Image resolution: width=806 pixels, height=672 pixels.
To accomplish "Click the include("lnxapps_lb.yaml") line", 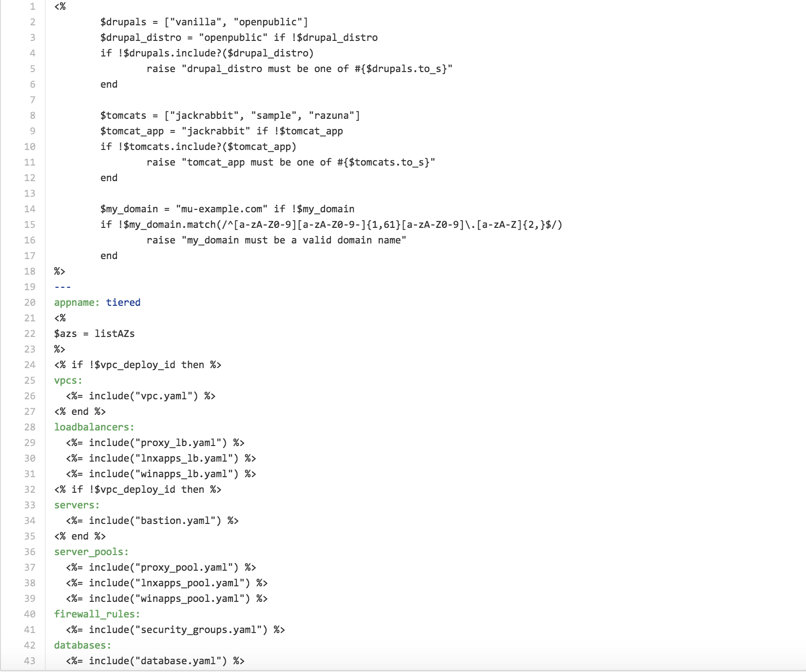I will pos(161,458).
